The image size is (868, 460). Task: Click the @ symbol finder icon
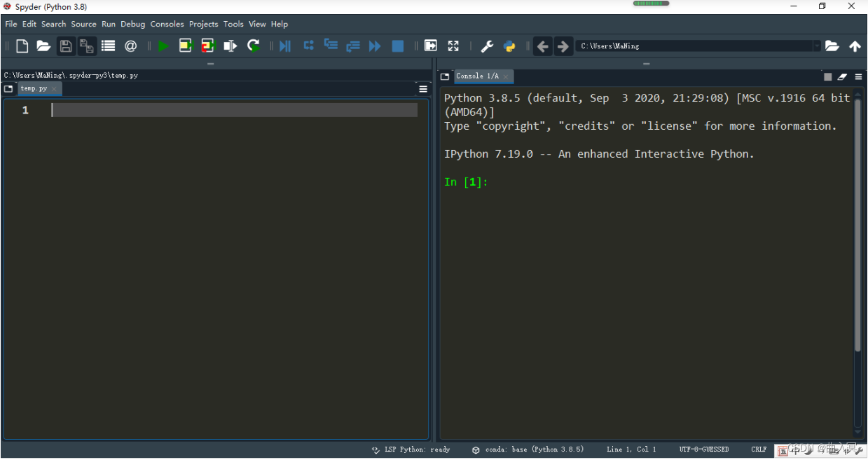pos(130,46)
